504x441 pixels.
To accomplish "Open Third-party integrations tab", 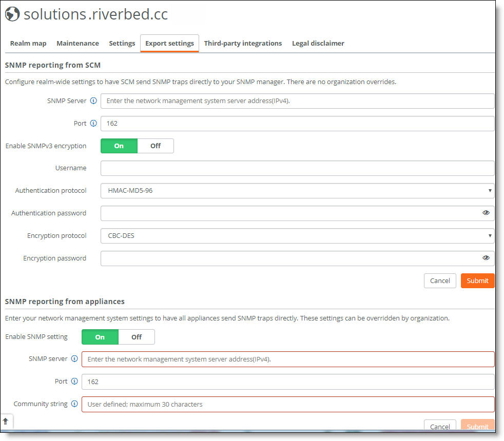I will 243,44.
